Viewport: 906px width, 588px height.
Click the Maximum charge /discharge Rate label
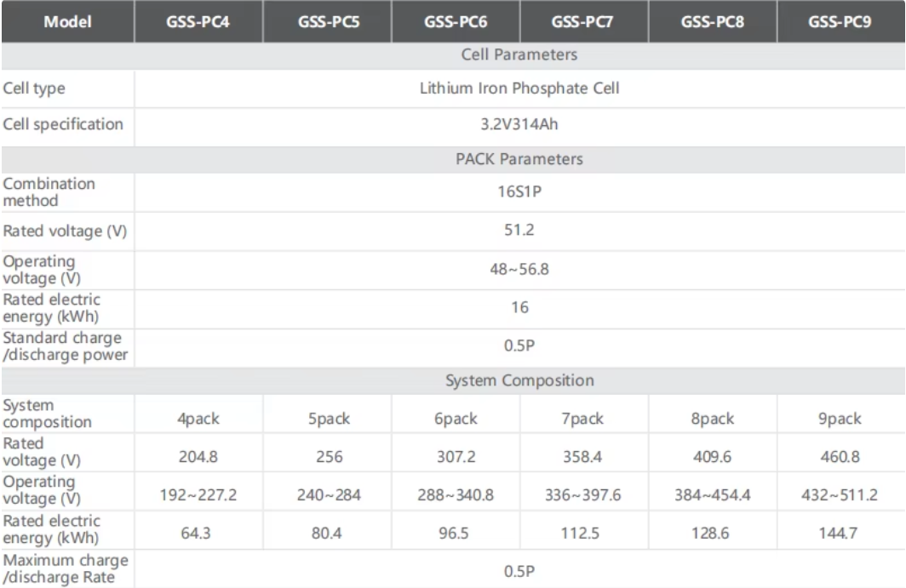[66, 568]
